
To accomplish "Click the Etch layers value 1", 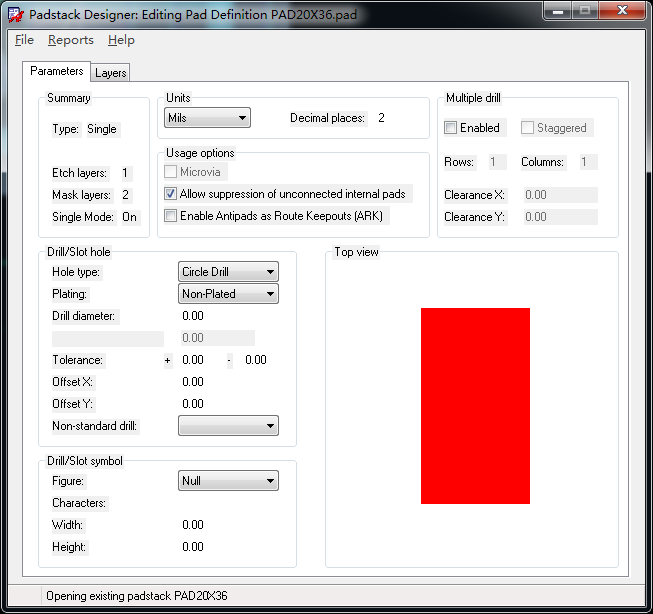I will pyautogui.click(x=125, y=173).
